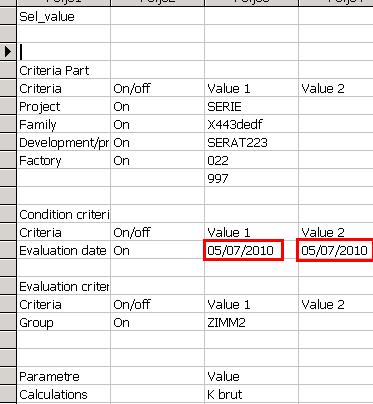Click the Group On cell
373x404 pixels.
tap(157, 322)
